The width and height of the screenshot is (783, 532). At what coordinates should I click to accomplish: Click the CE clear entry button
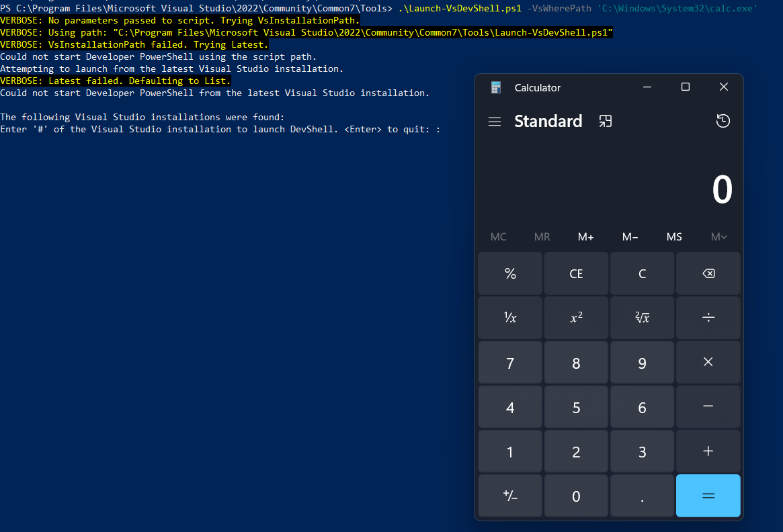tap(576, 273)
